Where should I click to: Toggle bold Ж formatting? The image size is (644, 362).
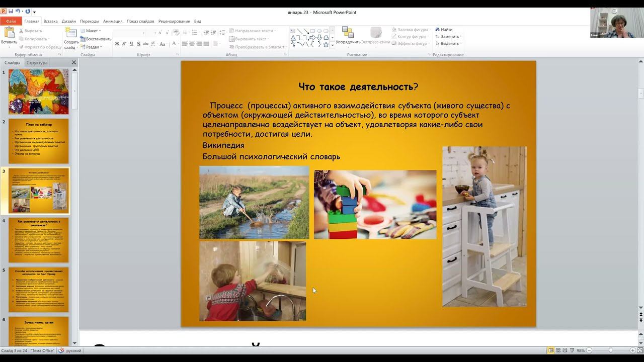(117, 44)
